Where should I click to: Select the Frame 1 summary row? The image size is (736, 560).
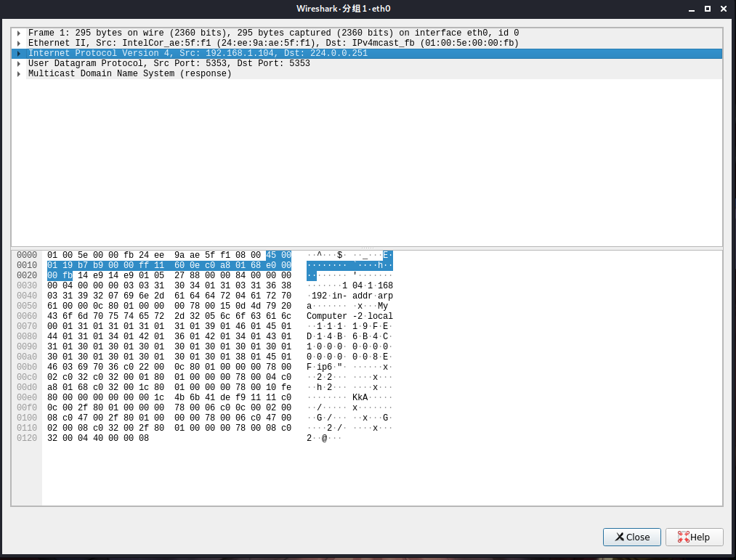tap(218, 33)
